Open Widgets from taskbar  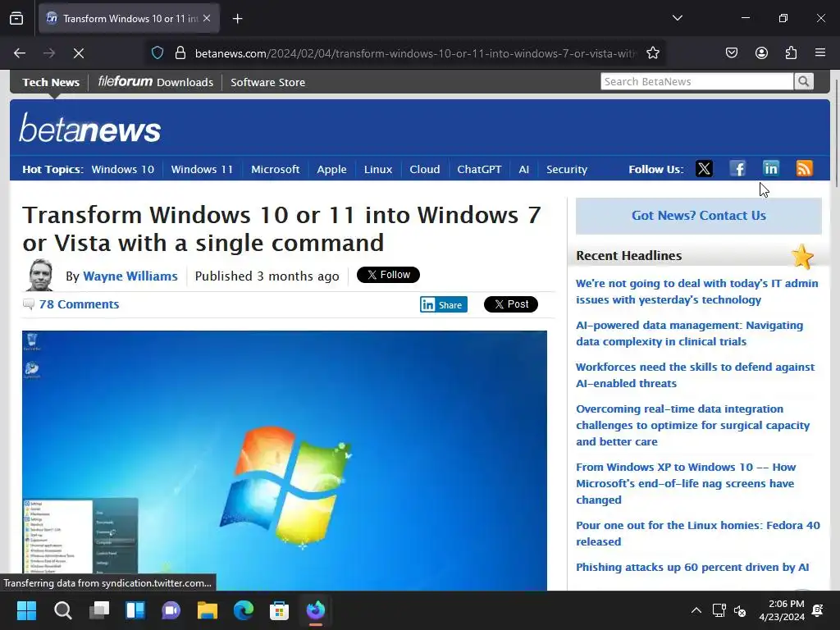[135, 610]
